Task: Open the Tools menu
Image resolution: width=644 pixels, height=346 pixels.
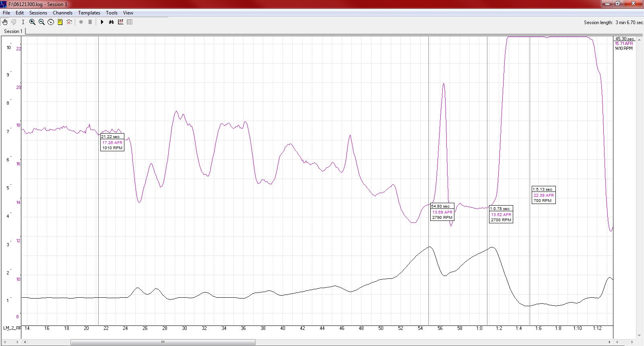Action: (111, 13)
